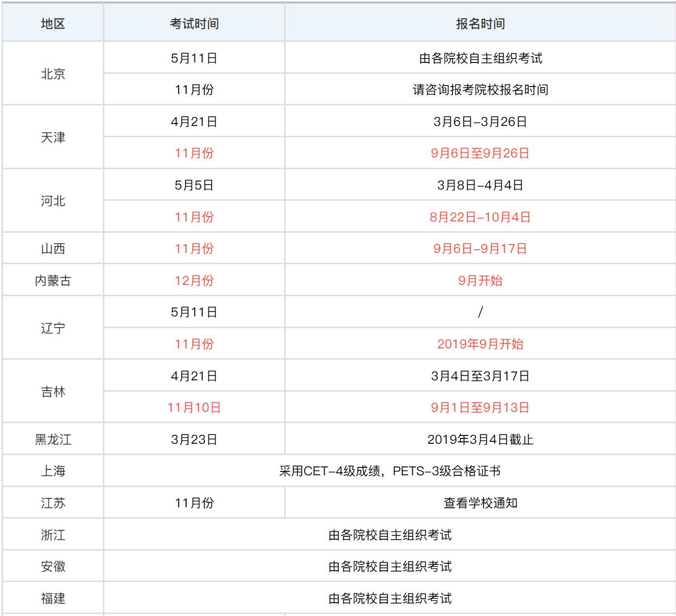Click red 9月6日–9月17日 cell

click(x=480, y=248)
